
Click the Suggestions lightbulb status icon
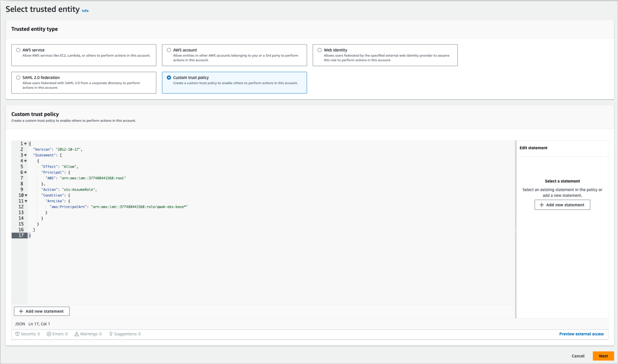click(x=111, y=334)
